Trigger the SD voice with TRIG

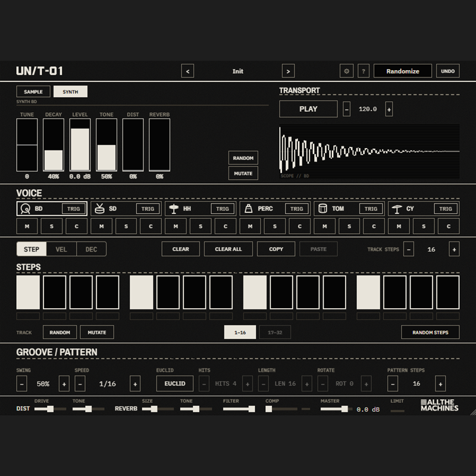148,209
